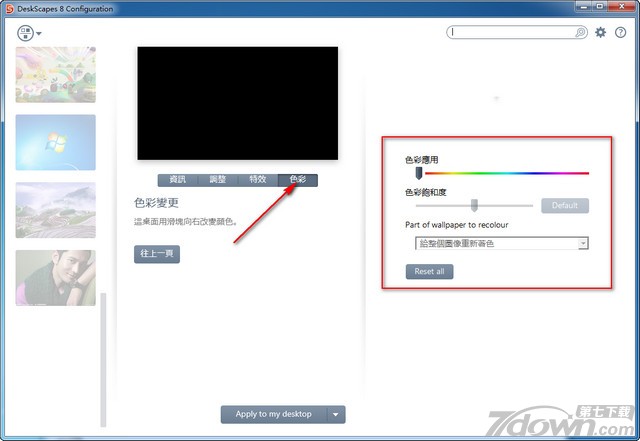Click Apply to my desktop button
The width and height of the screenshot is (640, 441).
pos(273,414)
